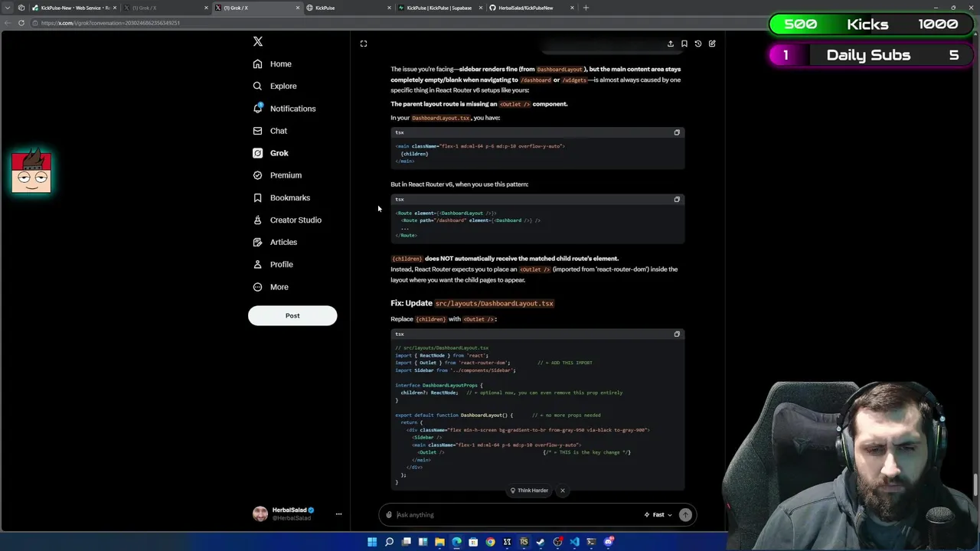Open Microsoft Store from the taskbar
The height and width of the screenshot is (551, 980).
pos(473,542)
